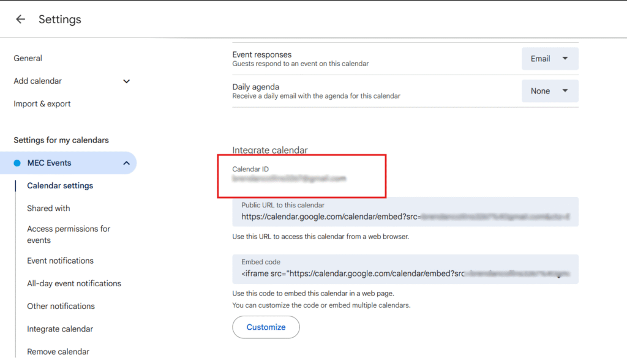
Task: Go to Import & export settings
Action: [x=42, y=103]
